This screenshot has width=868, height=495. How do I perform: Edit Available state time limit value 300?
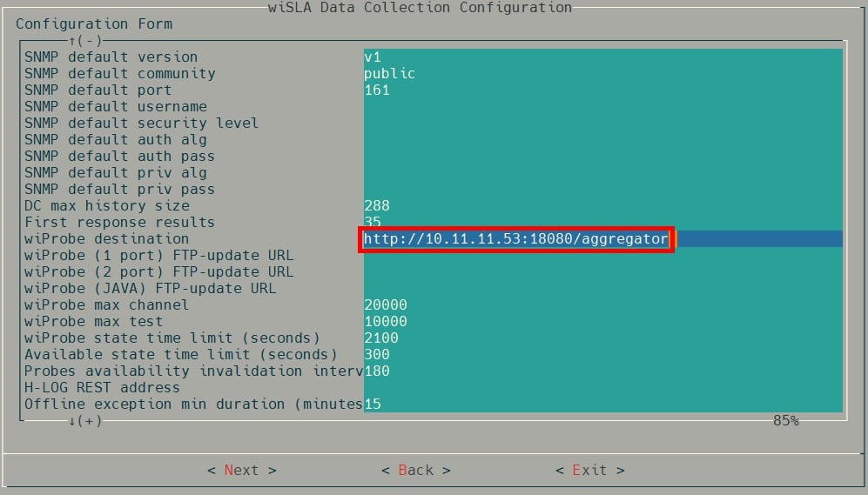click(602, 355)
